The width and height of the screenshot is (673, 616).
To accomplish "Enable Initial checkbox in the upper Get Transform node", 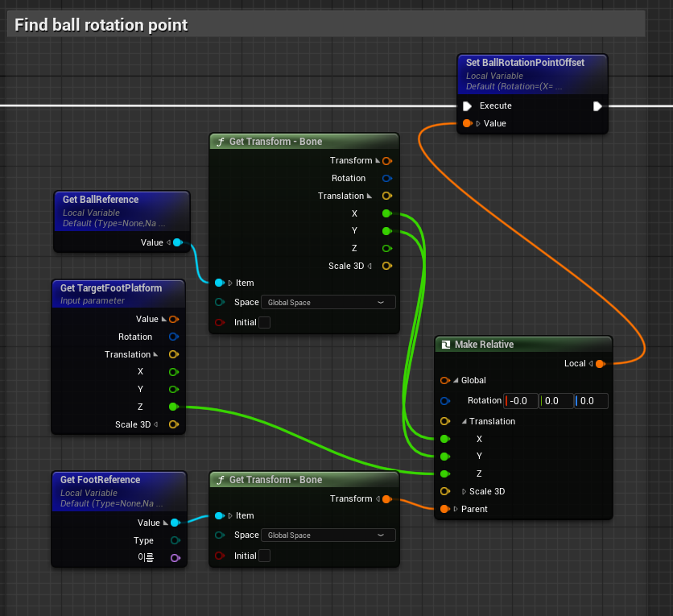I will 264,323.
